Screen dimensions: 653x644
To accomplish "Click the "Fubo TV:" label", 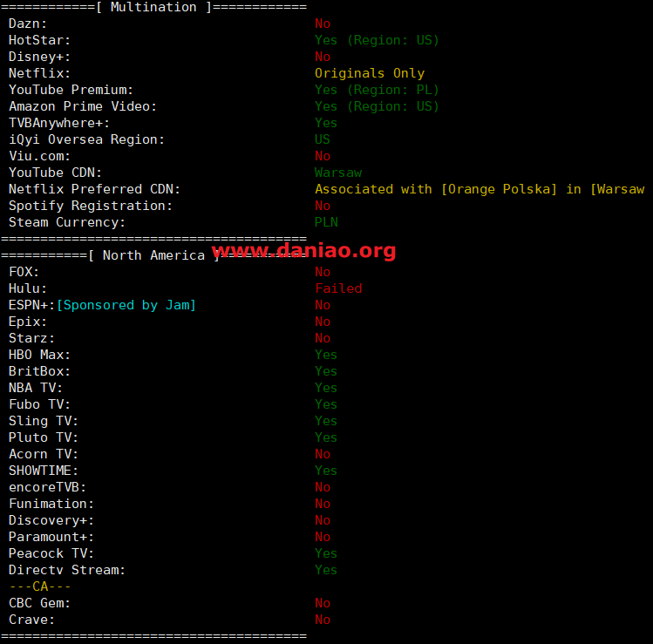I will tap(39, 404).
